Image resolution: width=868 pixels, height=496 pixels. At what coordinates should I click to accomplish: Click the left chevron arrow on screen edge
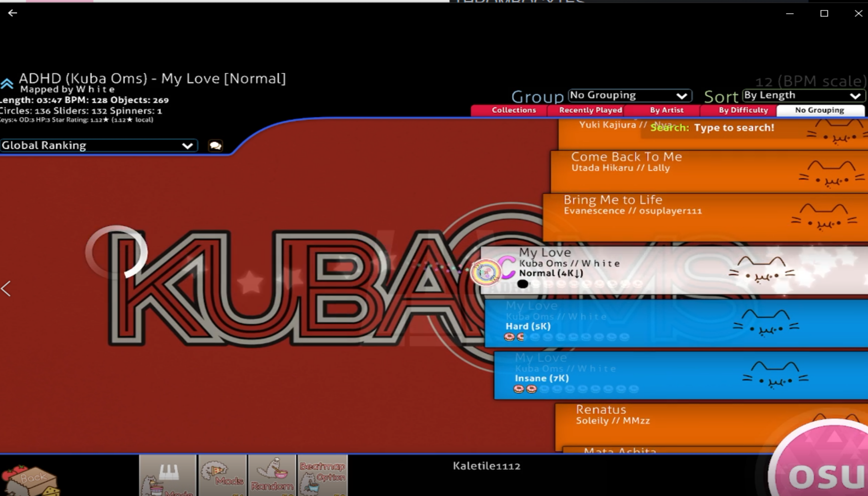point(6,288)
